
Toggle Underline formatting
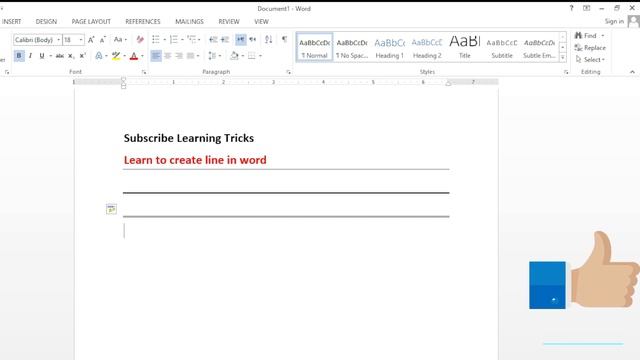click(x=42, y=56)
